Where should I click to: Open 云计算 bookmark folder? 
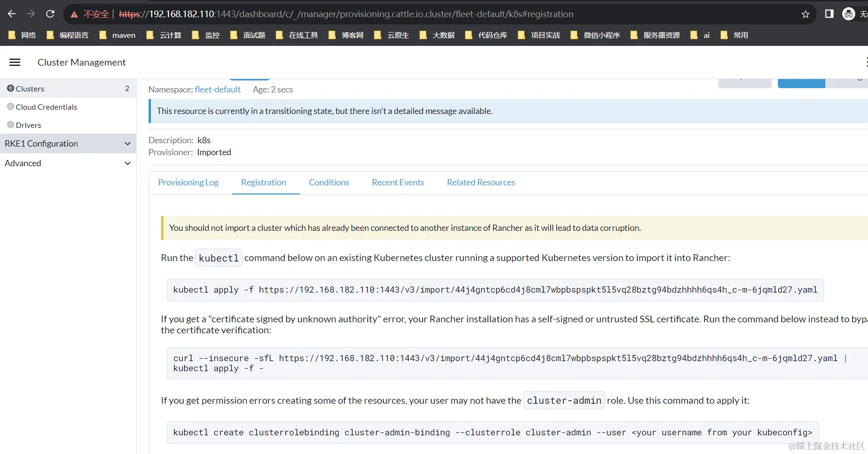tap(164, 35)
